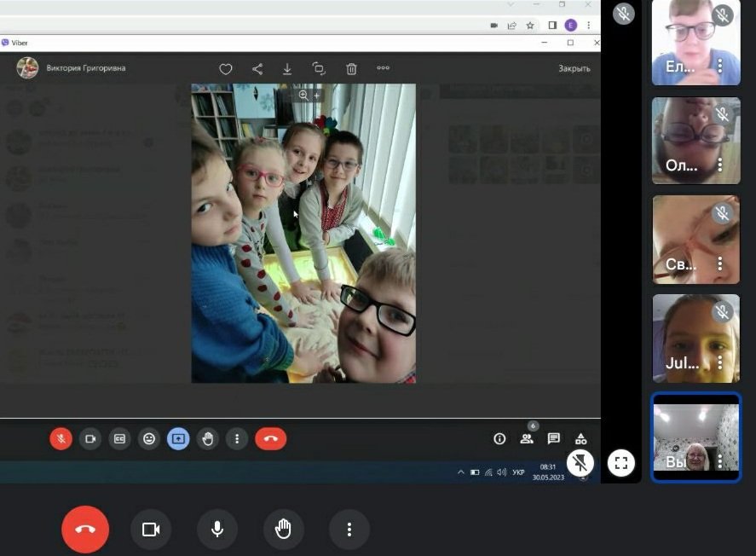Viewport: 756px width, 556px height.
Task: Open more options next to the large hand button
Action: point(349,530)
